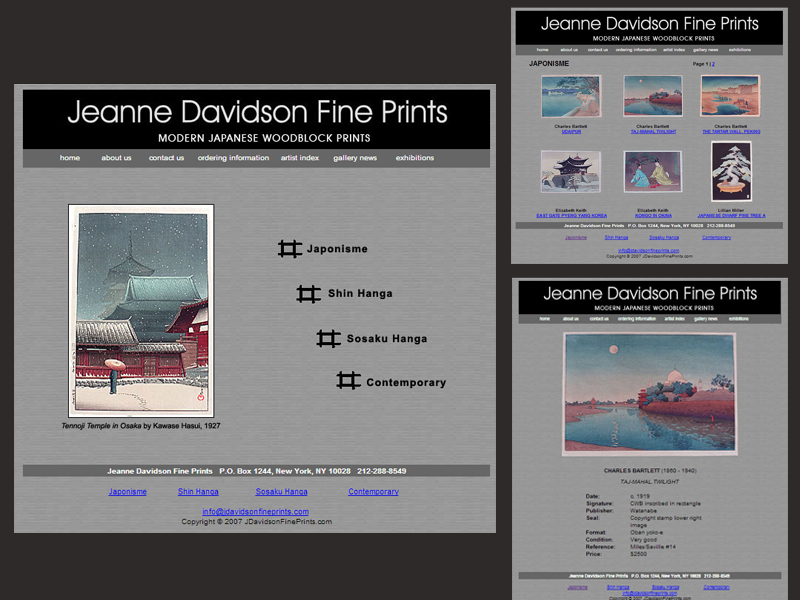Open the Tennoji Temple snow print on homepage
Viewport: 800px width, 600px height.
click(x=141, y=310)
